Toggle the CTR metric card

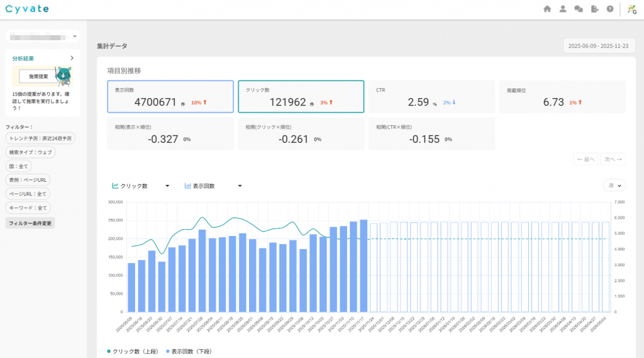point(431,96)
